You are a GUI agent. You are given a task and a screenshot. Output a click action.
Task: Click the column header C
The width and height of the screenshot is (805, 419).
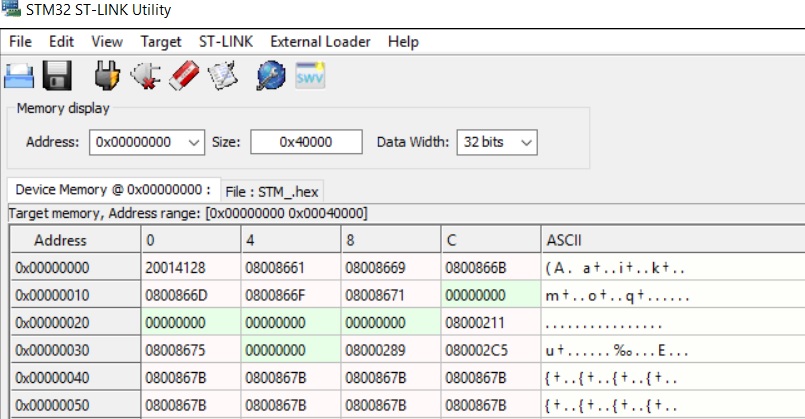click(x=491, y=240)
